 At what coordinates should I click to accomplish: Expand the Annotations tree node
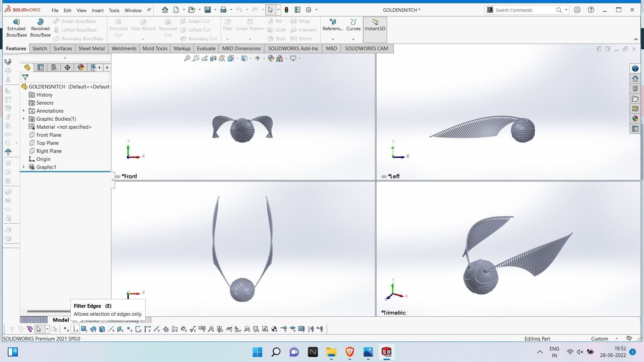click(x=24, y=111)
